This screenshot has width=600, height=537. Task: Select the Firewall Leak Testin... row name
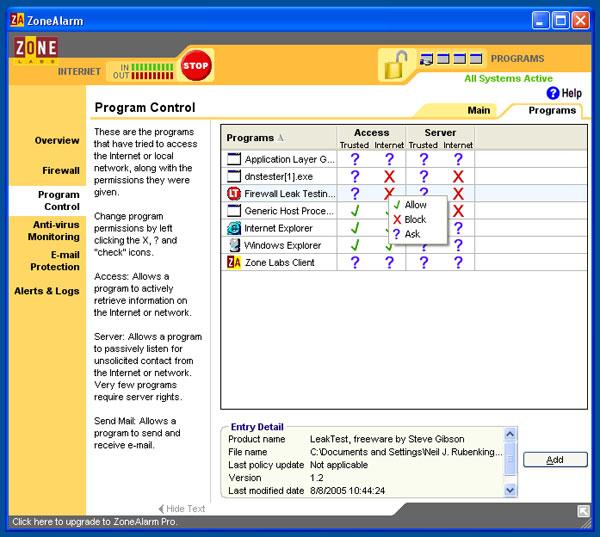(x=290, y=194)
